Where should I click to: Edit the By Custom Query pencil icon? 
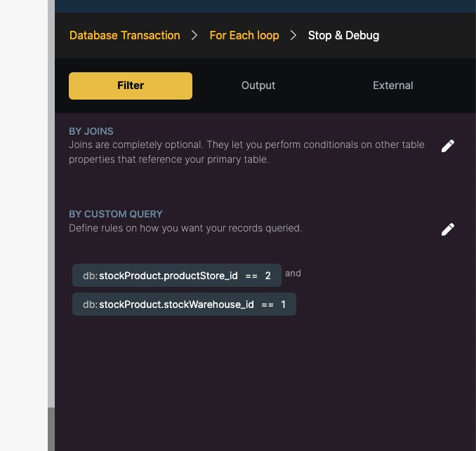448,229
